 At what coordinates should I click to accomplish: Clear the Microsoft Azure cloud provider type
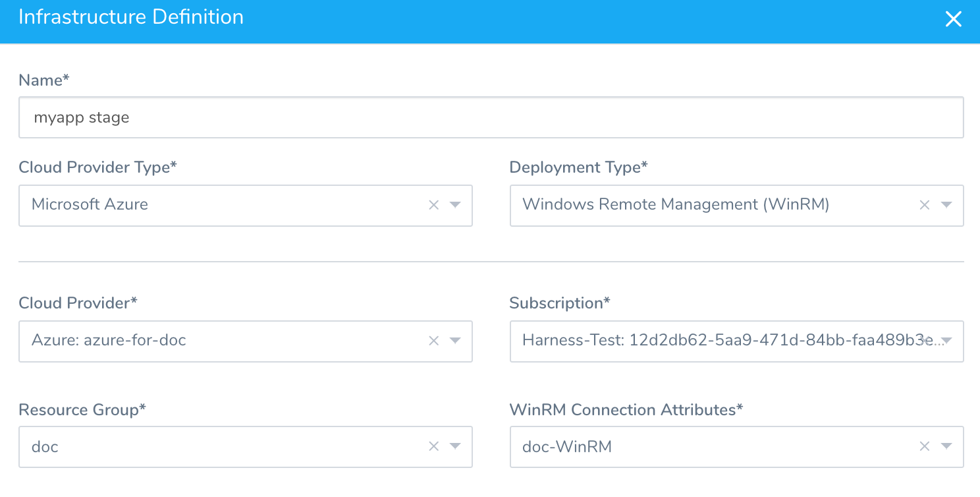tap(433, 205)
